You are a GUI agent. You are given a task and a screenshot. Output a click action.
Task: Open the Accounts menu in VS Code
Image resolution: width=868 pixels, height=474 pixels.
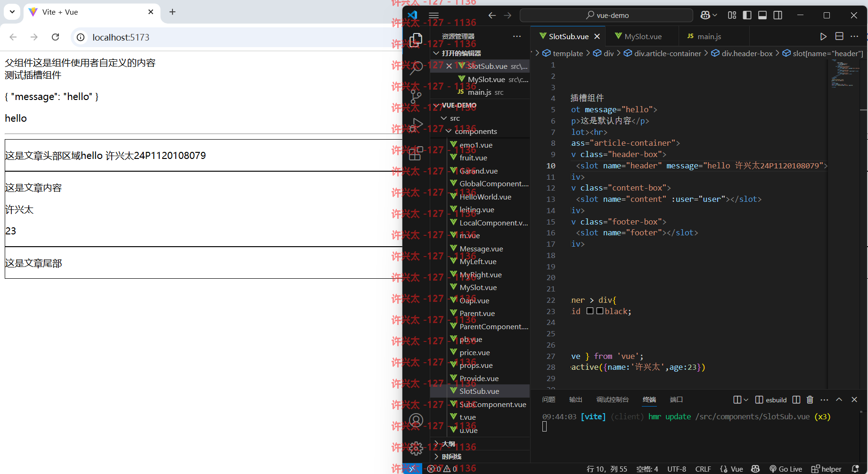[416, 420]
